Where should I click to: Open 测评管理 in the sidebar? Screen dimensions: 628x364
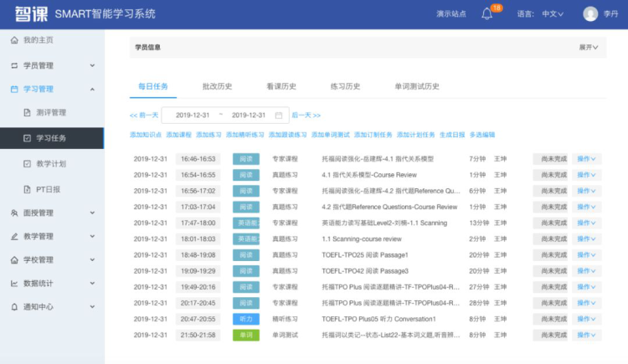50,113
